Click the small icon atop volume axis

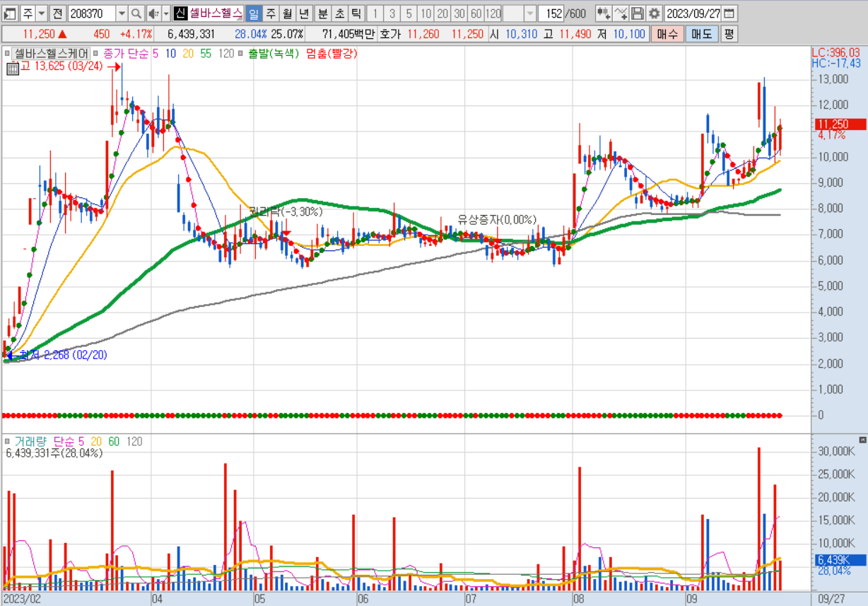tap(862, 440)
